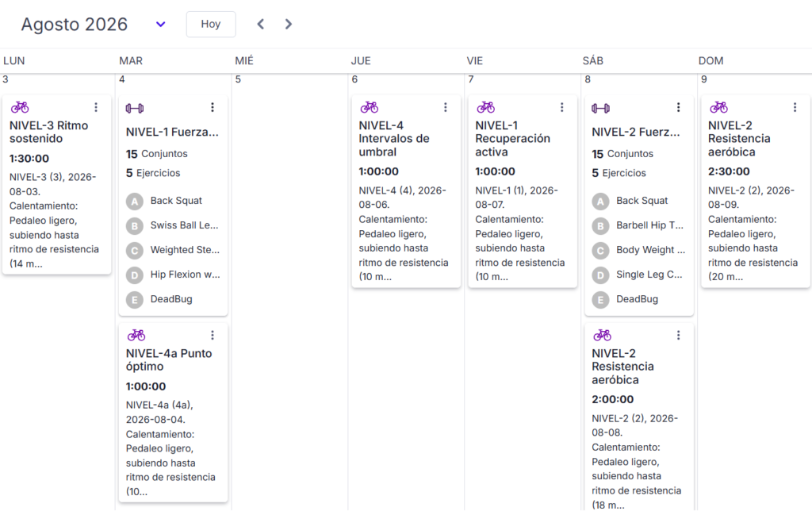Click the A badge beside Saturday's Back Squat
812x515 pixels.
[601, 201]
